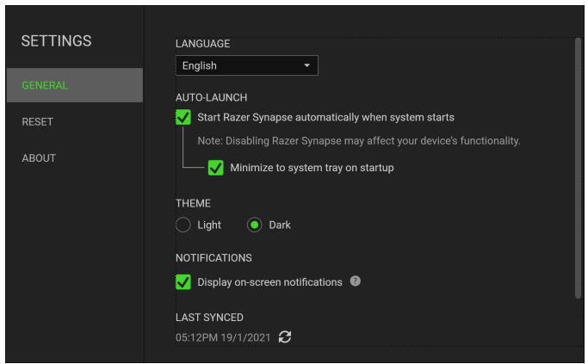This screenshot has height=364, width=588.
Task: Click the note about disabling Razer Synapse
Action: click(359, 140)
